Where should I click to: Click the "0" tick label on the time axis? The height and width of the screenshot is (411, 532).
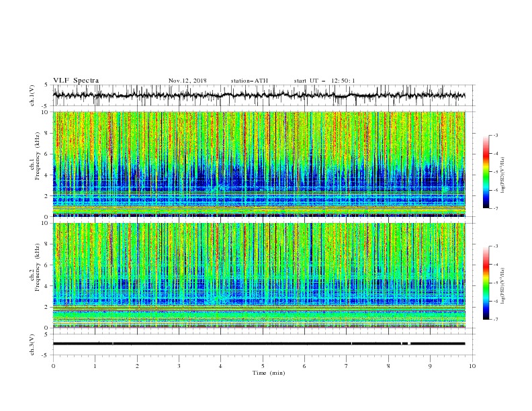click(53, 366)
